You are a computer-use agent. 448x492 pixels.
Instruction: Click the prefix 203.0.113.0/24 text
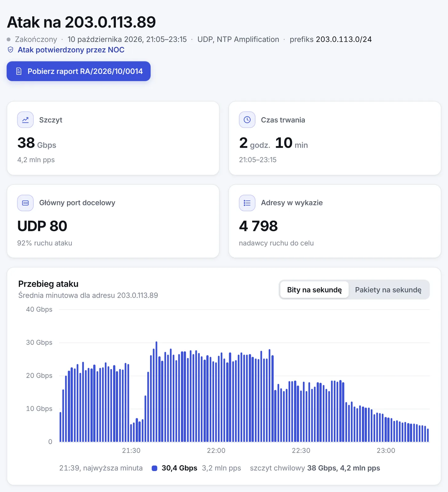tap(331, 39)
